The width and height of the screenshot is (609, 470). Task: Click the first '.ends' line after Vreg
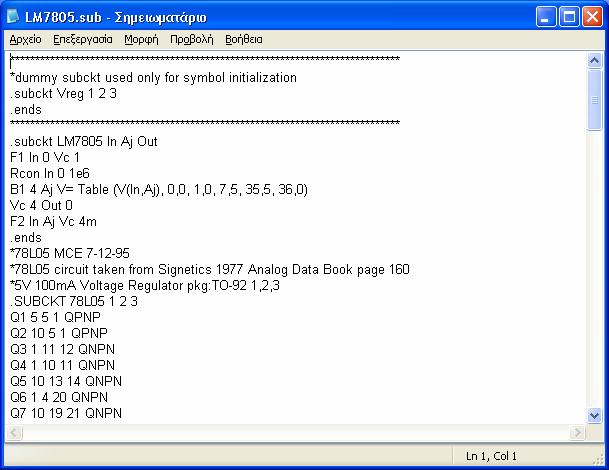(x=26, y=110)
